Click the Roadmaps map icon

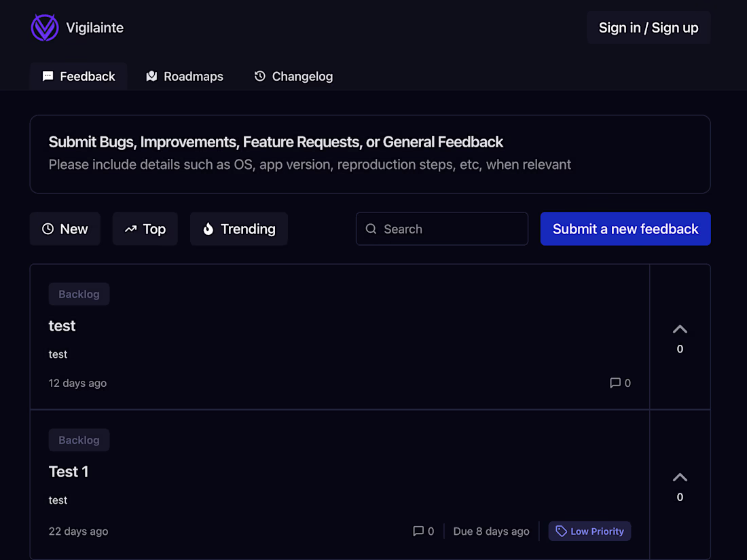(151, 76)
